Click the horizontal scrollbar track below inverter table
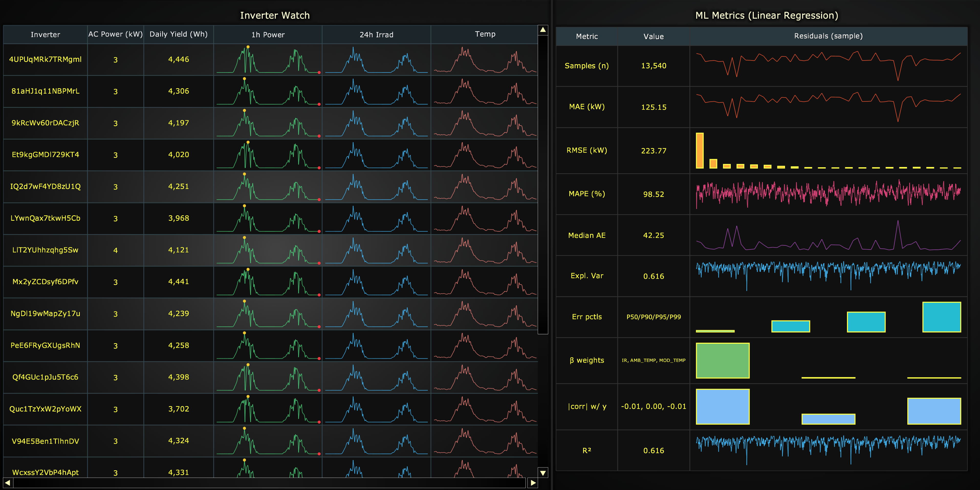This screenshot has height=490, width=980. 270,483
